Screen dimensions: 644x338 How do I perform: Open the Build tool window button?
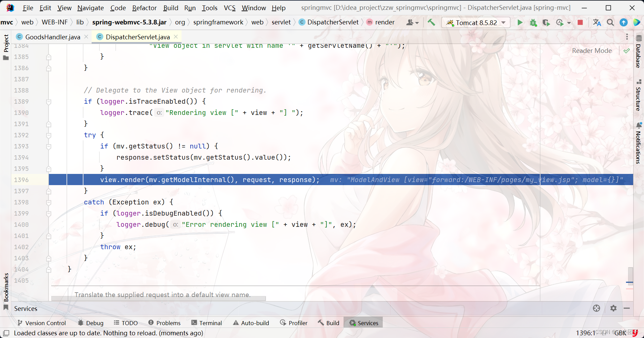tap(329, 323)
